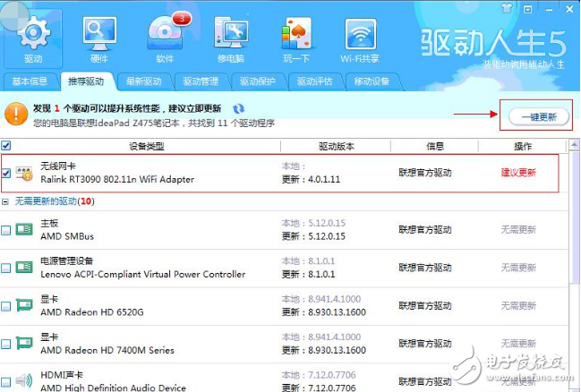Uncheck the Ralink RT3090 WiFi Adapter checkbox
This screenshot has width=581, height=392.
(x=7, y=173)
